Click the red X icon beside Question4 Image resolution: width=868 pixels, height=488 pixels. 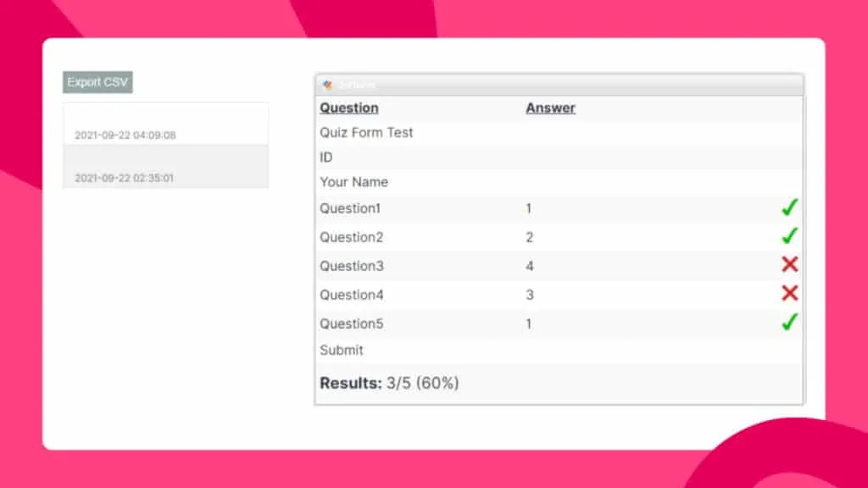[789, 293]
